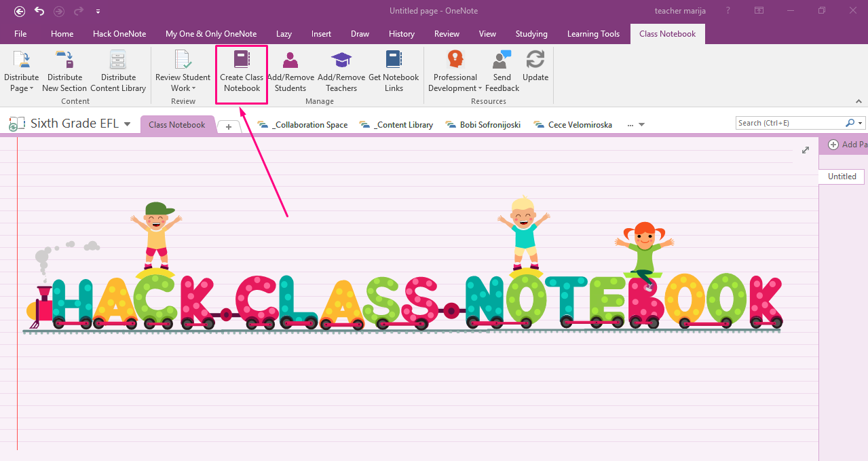The height and width of the screenshot is (461, 868).
Task: Switch to the Learning Tools tab
Action: coord(593,34)
